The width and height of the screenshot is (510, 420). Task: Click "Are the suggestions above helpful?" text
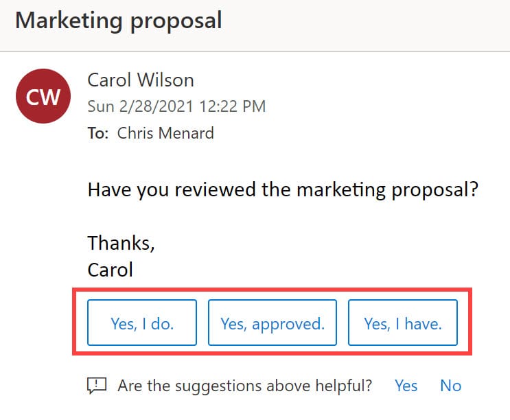tap(245, 386)
